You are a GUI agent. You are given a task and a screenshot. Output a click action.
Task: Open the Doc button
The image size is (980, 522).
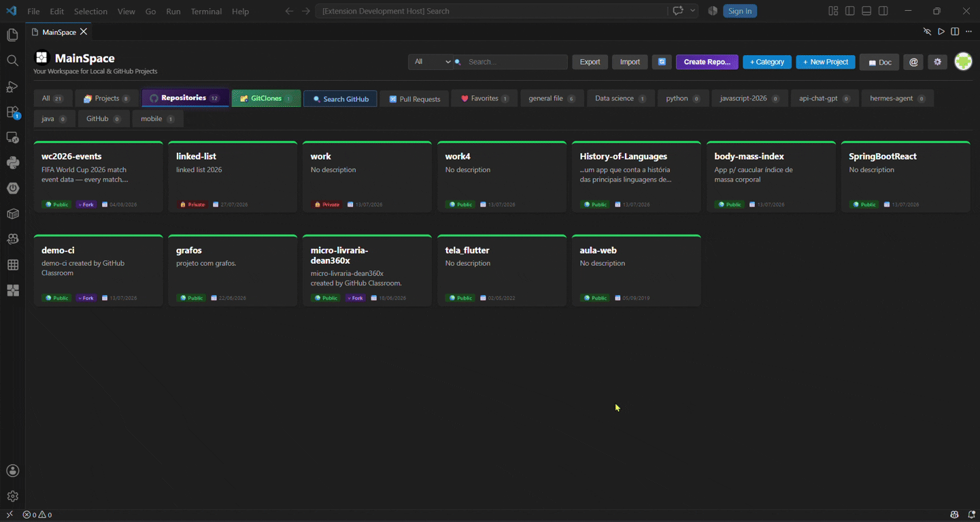pyautogui.click(x=879, y=62)
